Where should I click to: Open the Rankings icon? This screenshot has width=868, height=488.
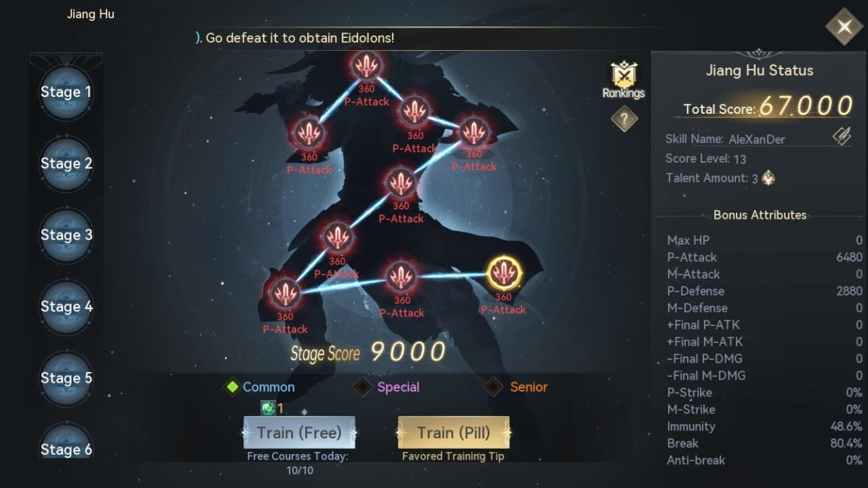[623, 80]
